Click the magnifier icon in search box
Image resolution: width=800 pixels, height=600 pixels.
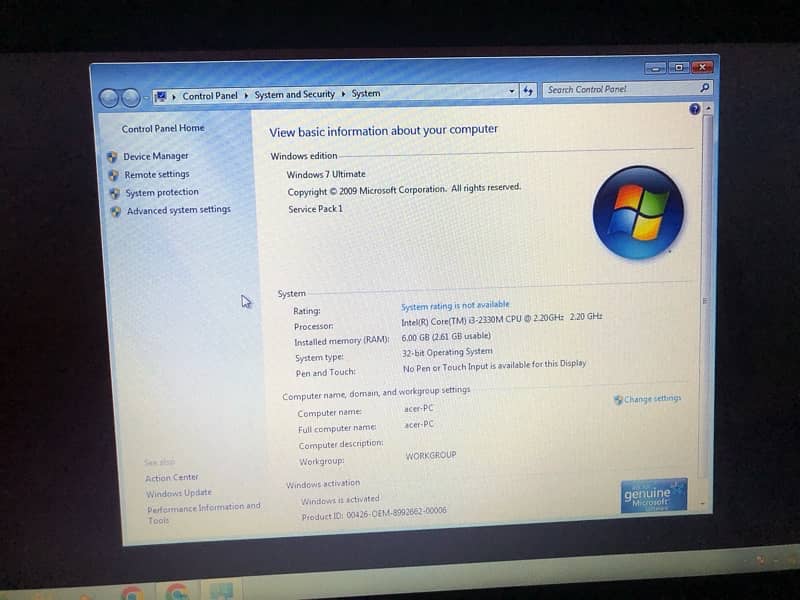(704, 88)
